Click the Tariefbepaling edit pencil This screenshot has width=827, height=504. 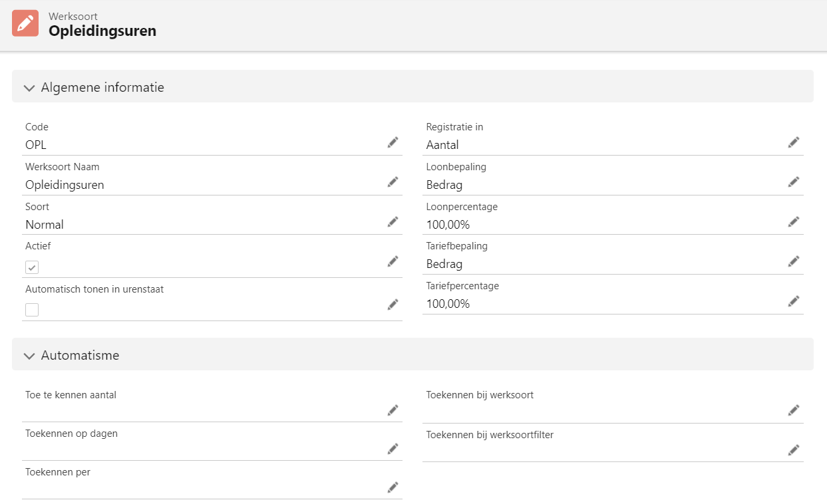[793, 261]
